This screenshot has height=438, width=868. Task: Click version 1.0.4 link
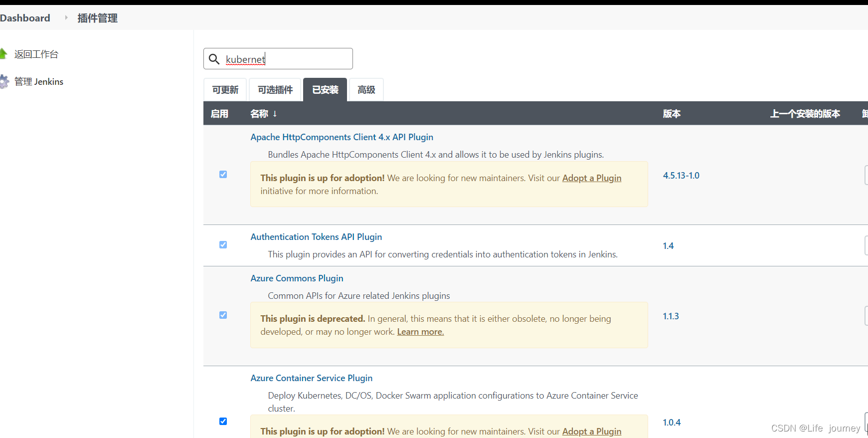coord(672,423)
